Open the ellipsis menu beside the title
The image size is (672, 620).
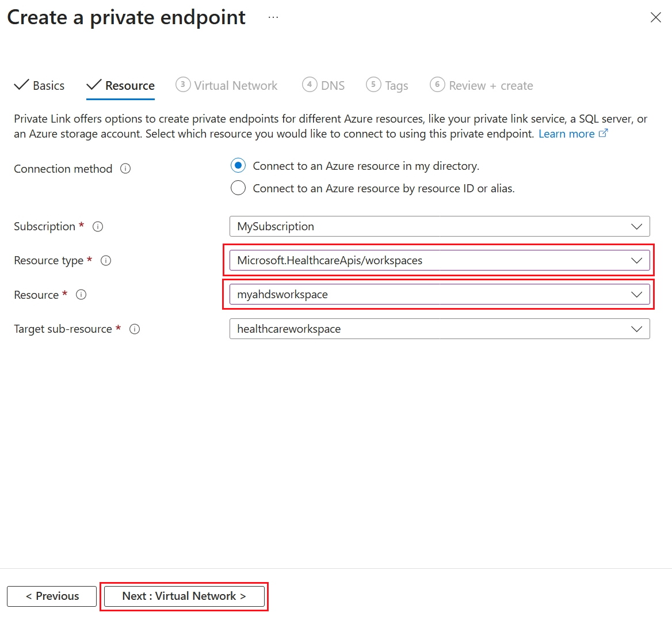coord(273,18)
